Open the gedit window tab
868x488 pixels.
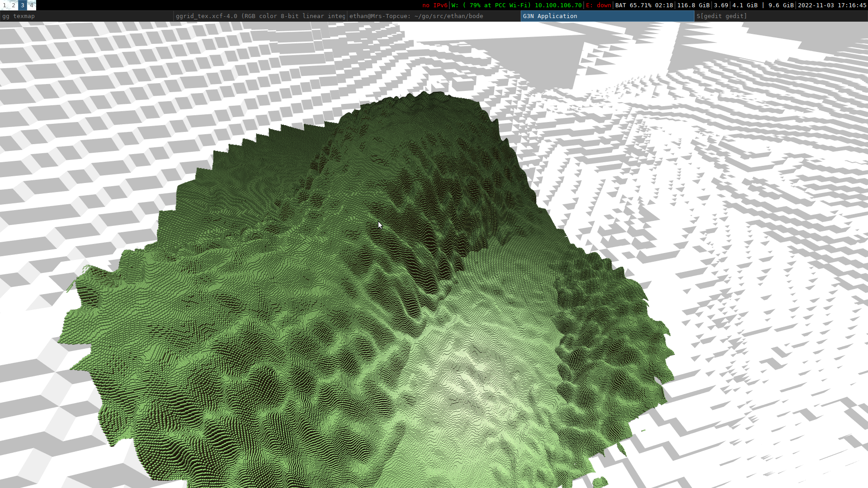pyautogui.click(x=780, y=16)
